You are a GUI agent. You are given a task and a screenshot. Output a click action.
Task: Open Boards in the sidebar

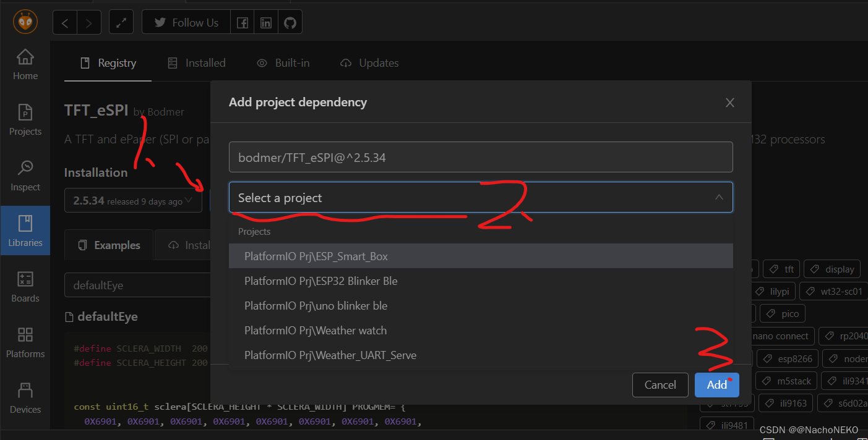click(x=25, y=287)
